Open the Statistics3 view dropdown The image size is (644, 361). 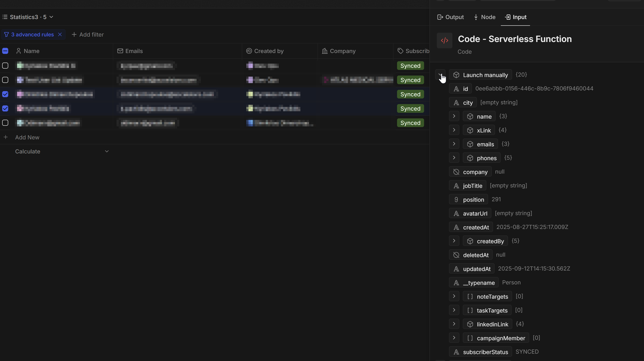51,17
